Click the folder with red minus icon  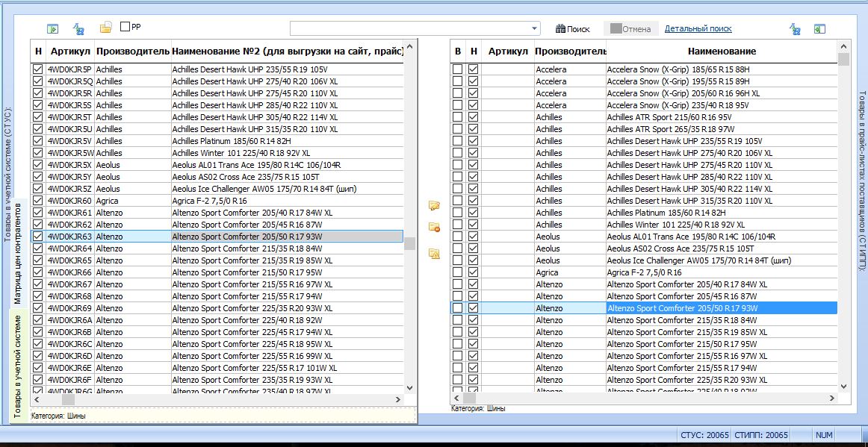coord(434,227)
